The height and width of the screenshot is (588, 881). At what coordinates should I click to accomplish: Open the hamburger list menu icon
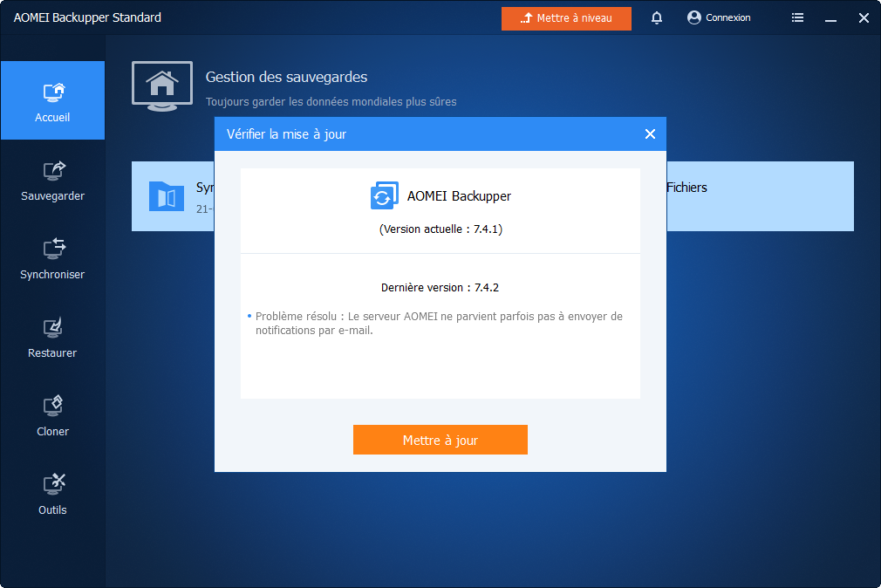tap(797, 17)
